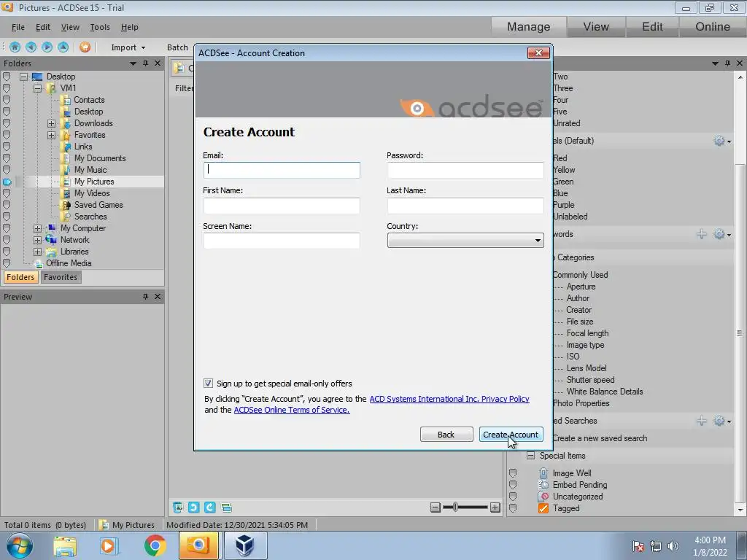Close the right catalog panel

pyautogui.click(x=740, y=63)
